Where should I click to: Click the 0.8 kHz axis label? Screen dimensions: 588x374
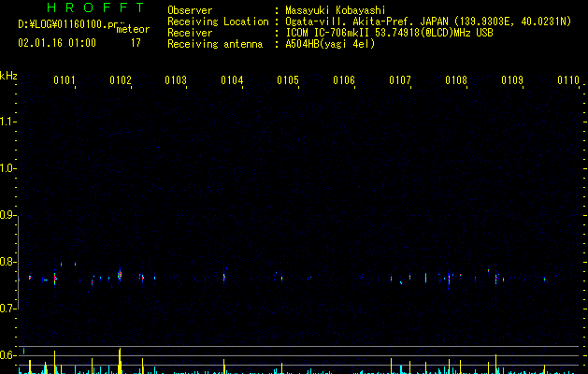[x=7, y=262]
